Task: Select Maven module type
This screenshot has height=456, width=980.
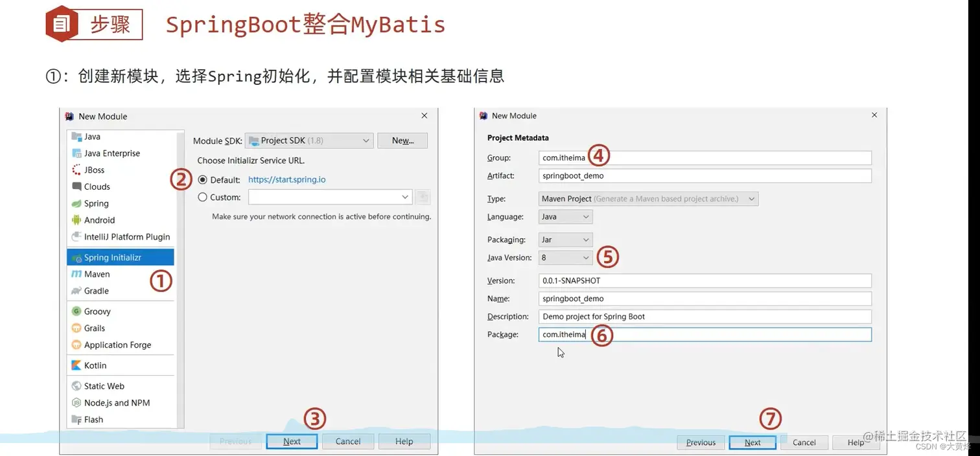Action: point(121,275)
